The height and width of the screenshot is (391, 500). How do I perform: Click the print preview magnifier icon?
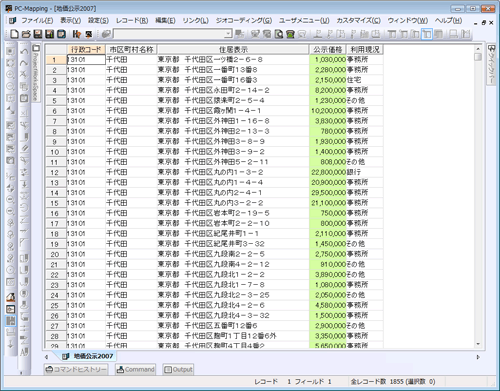(279, 34)
